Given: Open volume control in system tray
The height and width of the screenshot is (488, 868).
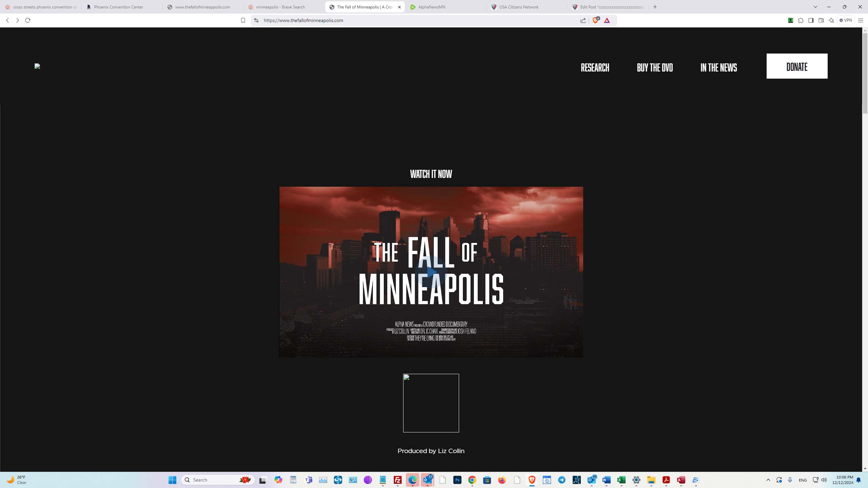Looking at the screenshot, I should click(x=824, y=480).
